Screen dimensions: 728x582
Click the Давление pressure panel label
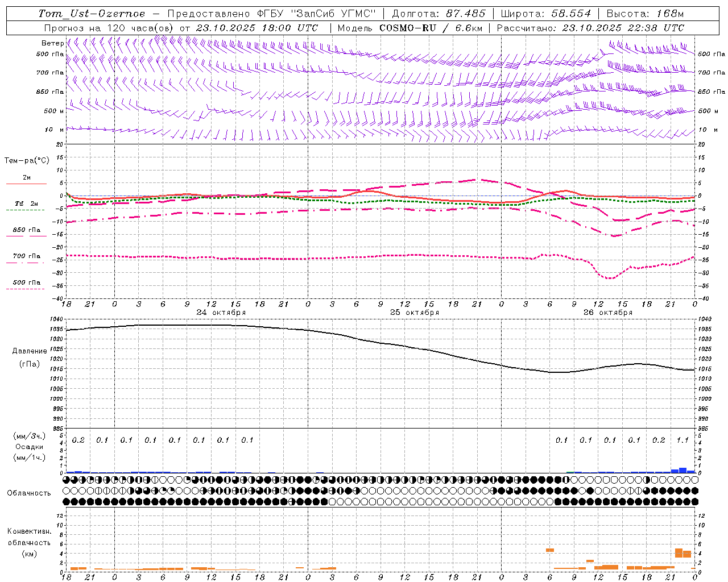(x=30, y=351)
